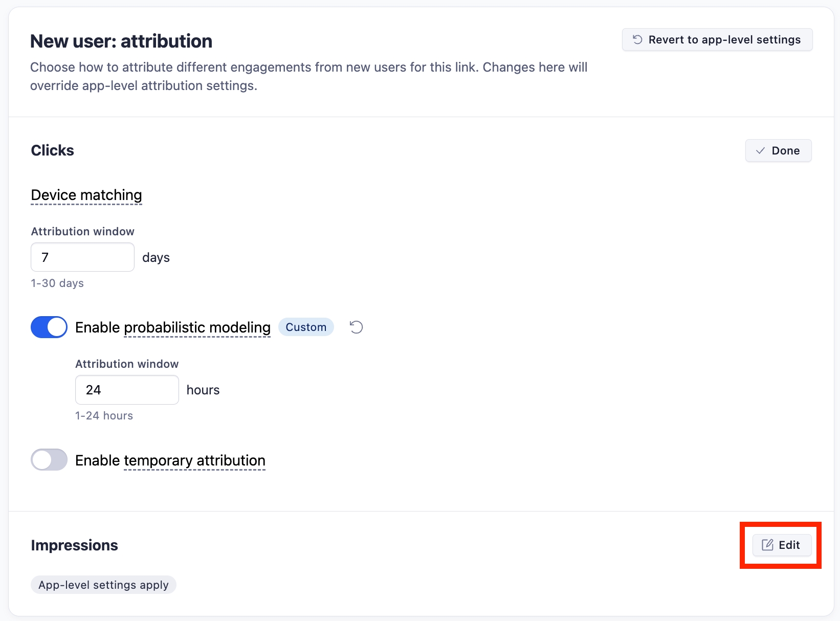840x621 pixels.
Task: Focus the attribution window days field
Action: [82, 257]
